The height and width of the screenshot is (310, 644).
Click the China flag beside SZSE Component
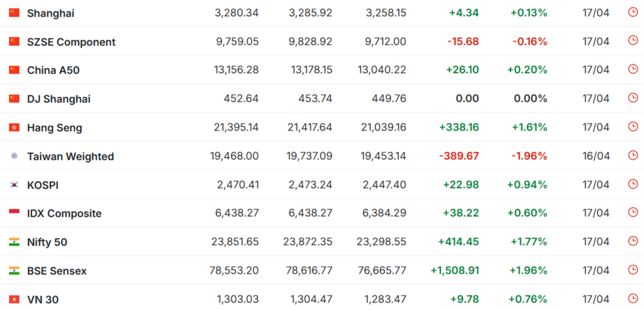(14, 41)
